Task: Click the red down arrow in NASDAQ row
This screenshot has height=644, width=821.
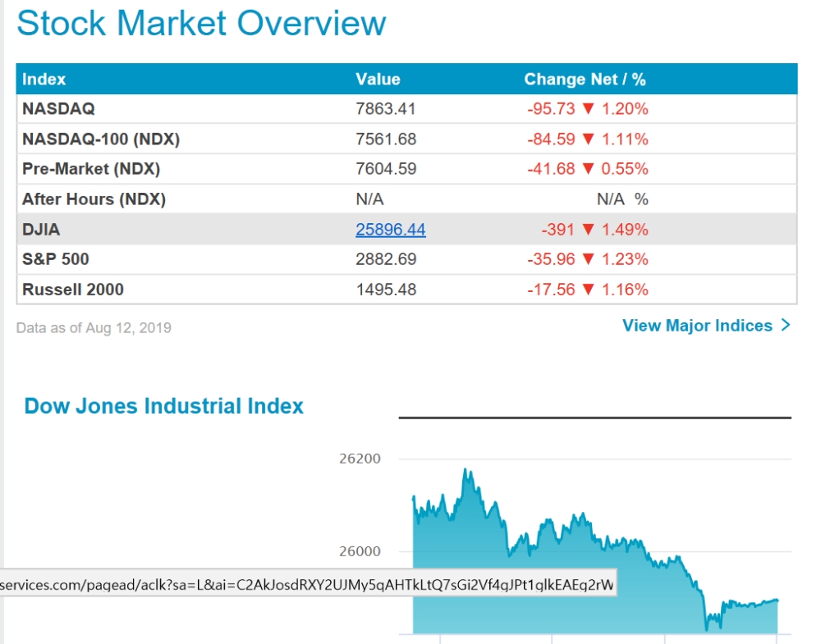Action: tap(588, 109)
